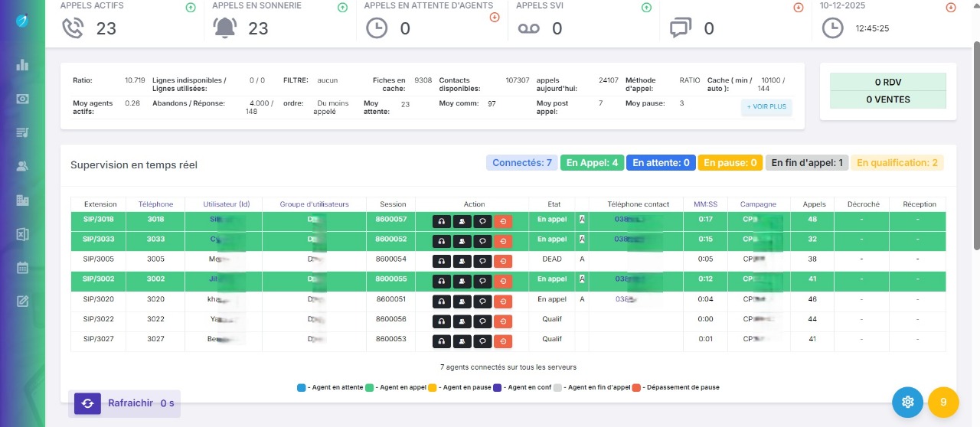Open the chat bubble action for SIP/3002
Screen dimensions: 980x427
click(482, 280)
